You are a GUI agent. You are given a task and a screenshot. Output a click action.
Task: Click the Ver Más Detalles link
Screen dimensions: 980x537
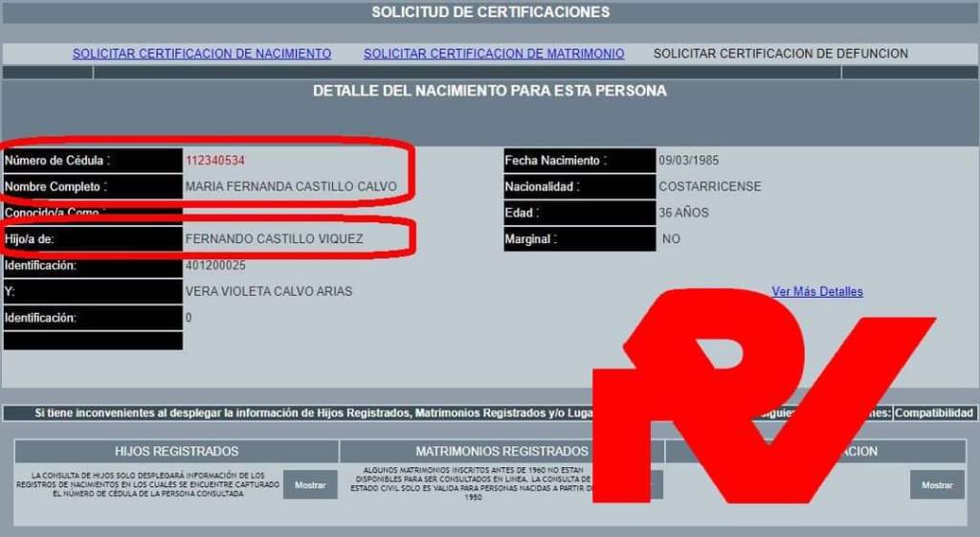tap(816, 291)
